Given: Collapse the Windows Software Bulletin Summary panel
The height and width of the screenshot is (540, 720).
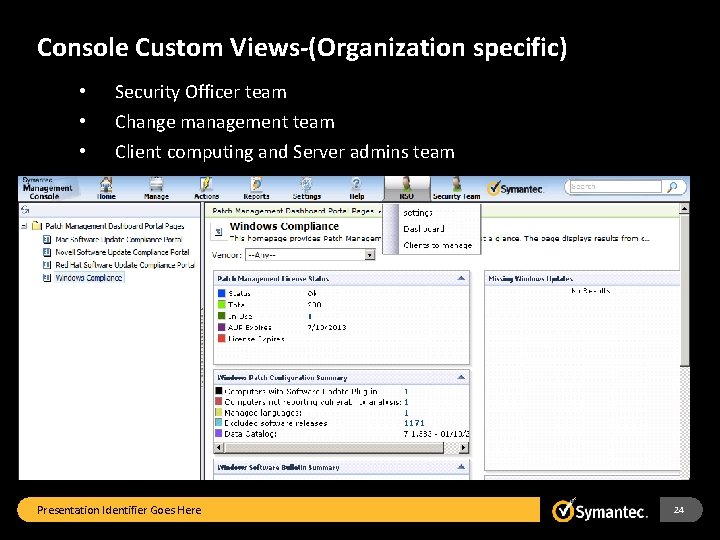Looking at the screenshot, I should 461,467.
